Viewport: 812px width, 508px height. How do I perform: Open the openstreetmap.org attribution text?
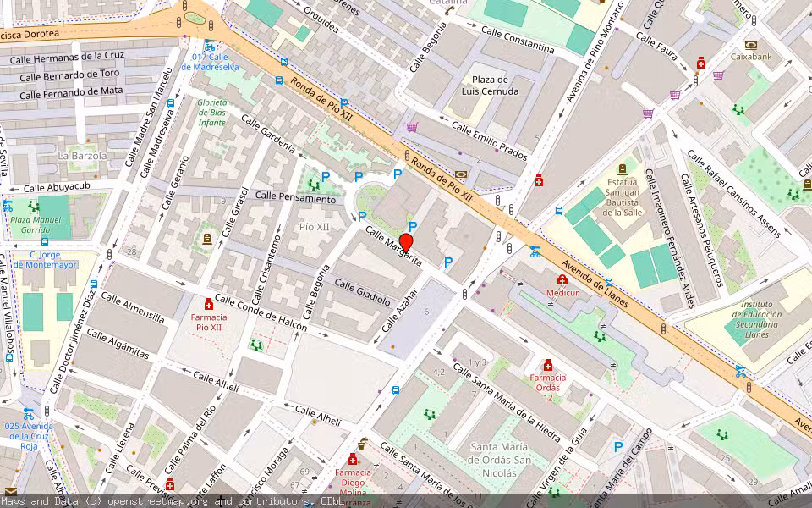[172, 501]
